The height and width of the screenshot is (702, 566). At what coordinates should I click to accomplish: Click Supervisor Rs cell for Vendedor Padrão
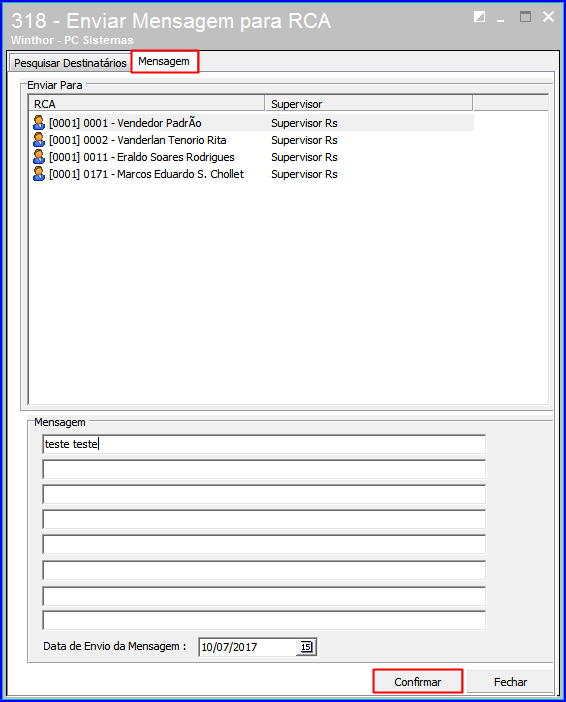point(304,123)
